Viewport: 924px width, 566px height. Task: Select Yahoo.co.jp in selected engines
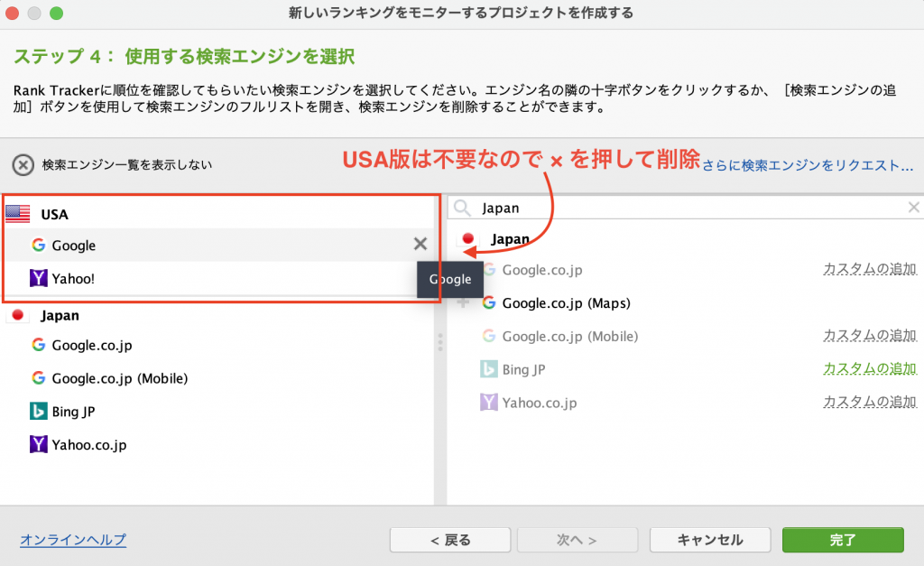[217, 444]
